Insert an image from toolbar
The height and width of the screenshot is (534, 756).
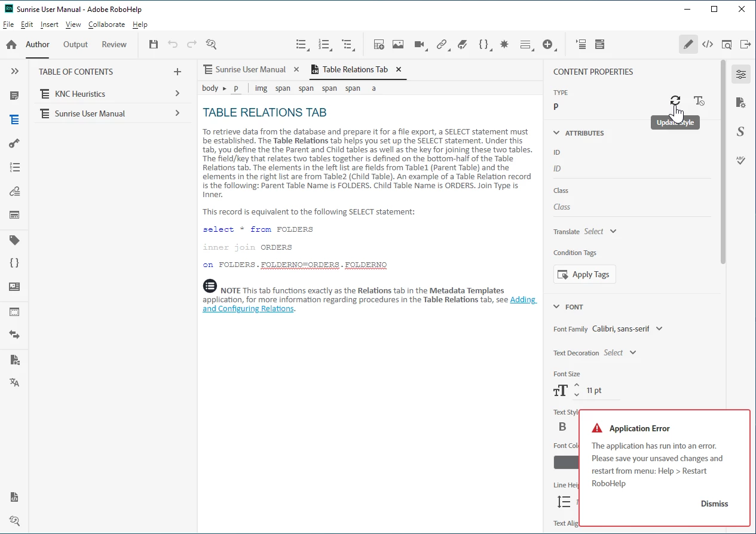pyautogui.click(x=398, y=44)
